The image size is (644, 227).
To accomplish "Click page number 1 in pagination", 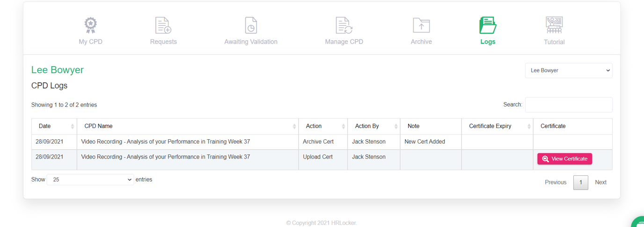I will pyautogui.click(x=580, y=182).
